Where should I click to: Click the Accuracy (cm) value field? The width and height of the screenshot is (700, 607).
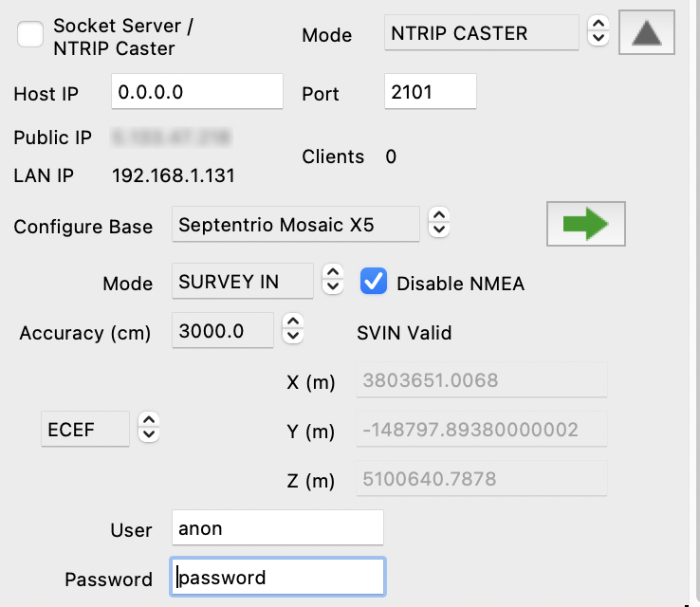point(223,332)
